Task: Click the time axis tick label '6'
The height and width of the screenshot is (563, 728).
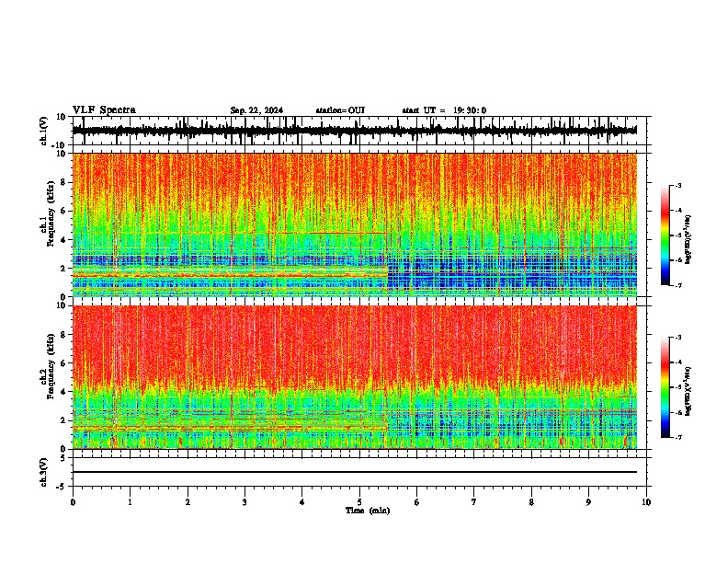Action: tap(417, 502)
